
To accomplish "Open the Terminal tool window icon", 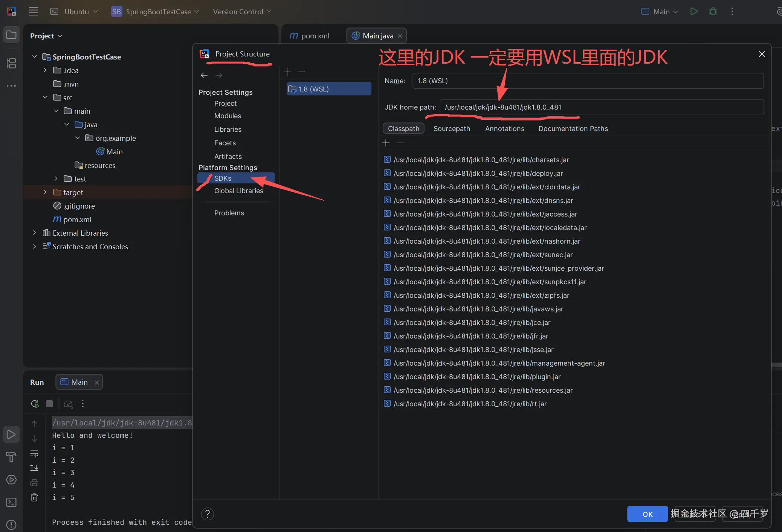I will 11,502.
